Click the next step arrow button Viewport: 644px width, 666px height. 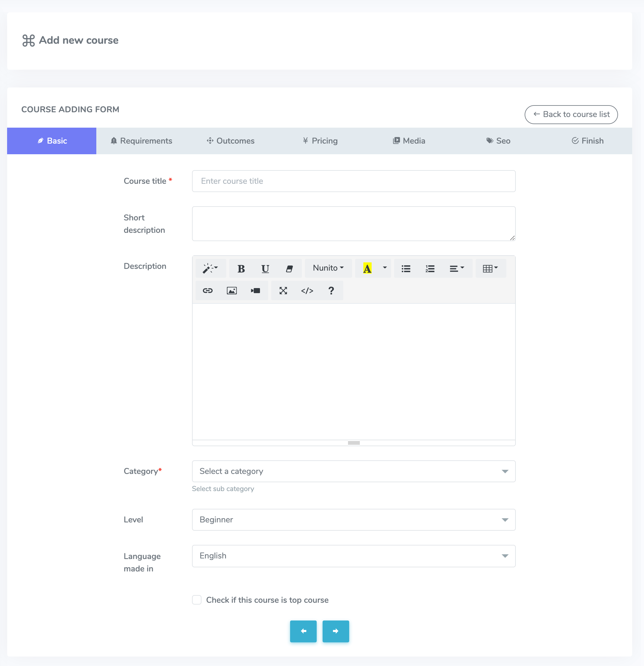pyautogui.click(x=336, y=631)
